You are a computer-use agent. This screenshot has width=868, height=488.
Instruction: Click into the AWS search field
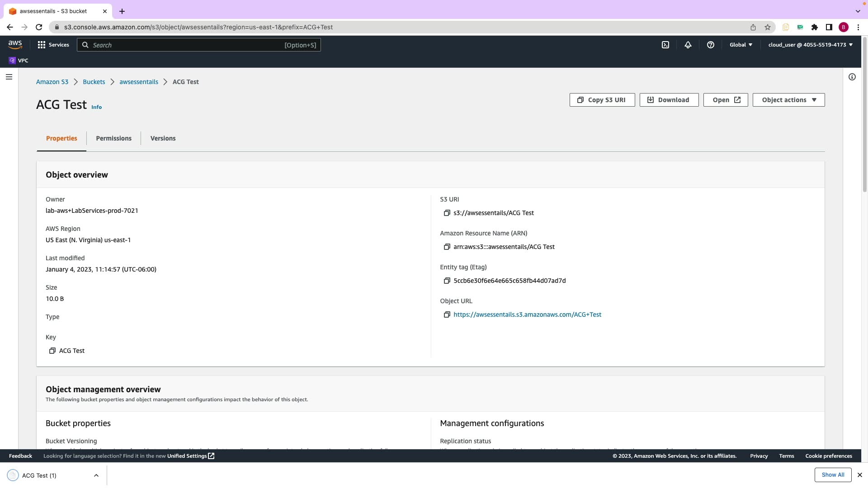click(x=199, y=45)
